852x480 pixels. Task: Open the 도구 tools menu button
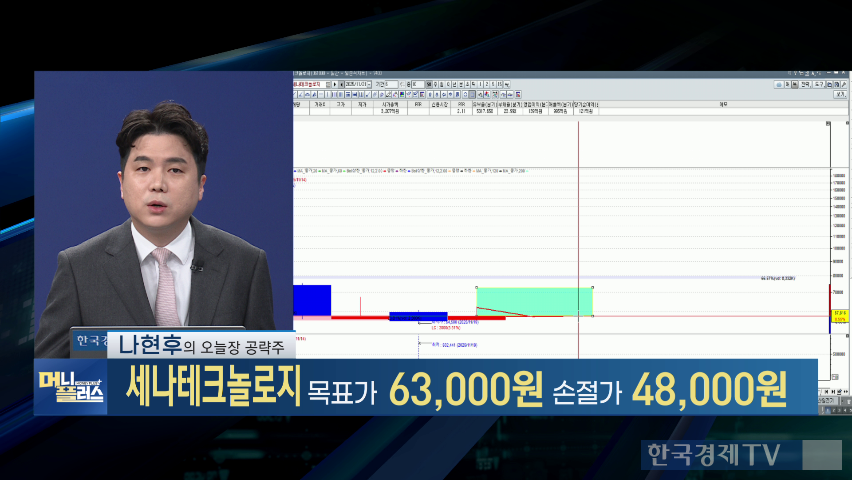(x=820, y=84)
